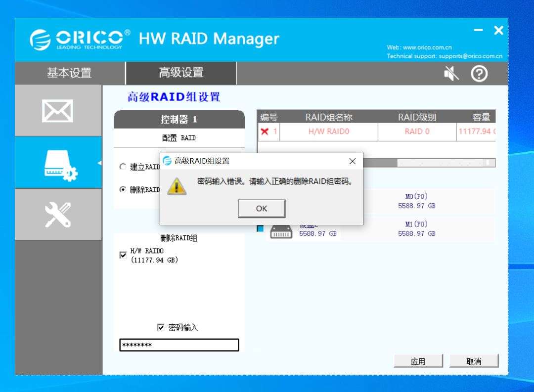Toggle the H/W RAID0 checkbox
Screen dimensions: 534x392
pos(123,255)
